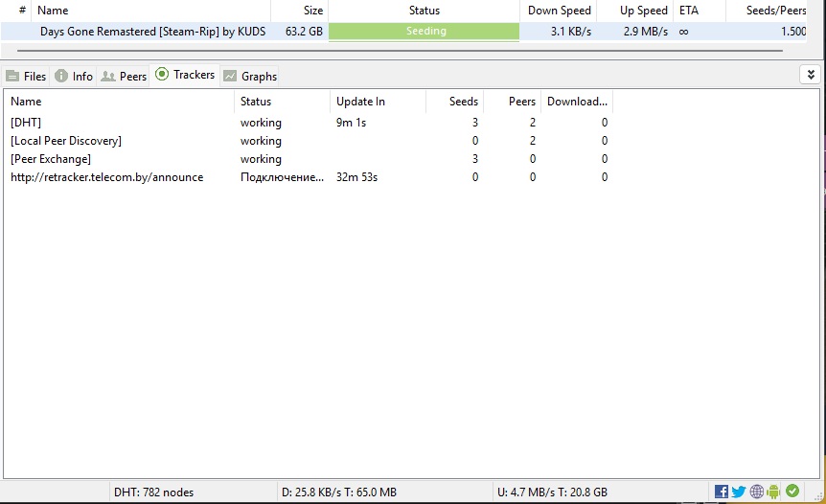Click the 3.1 KB/s down speed cell
The image size is (826, 504).
(x=571, y=32)
